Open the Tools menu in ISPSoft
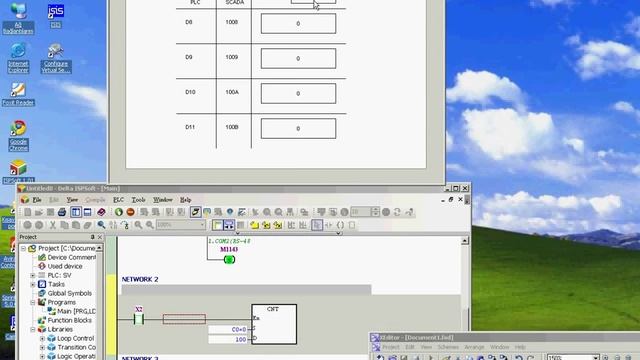The width and height of the screenshot is (640, 360). 138,200
